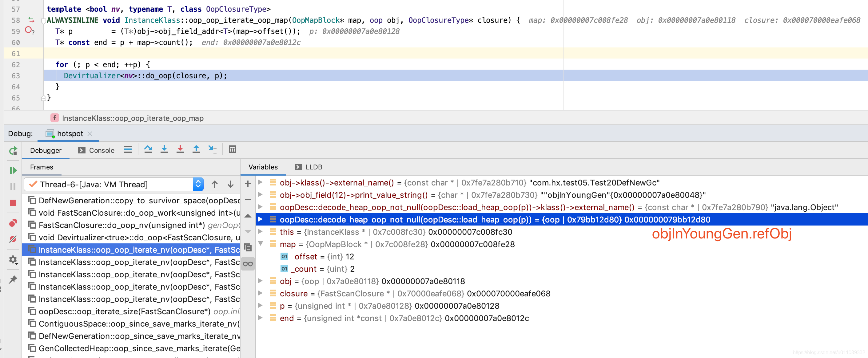Click the Step Into icon

tap(164, 149)
